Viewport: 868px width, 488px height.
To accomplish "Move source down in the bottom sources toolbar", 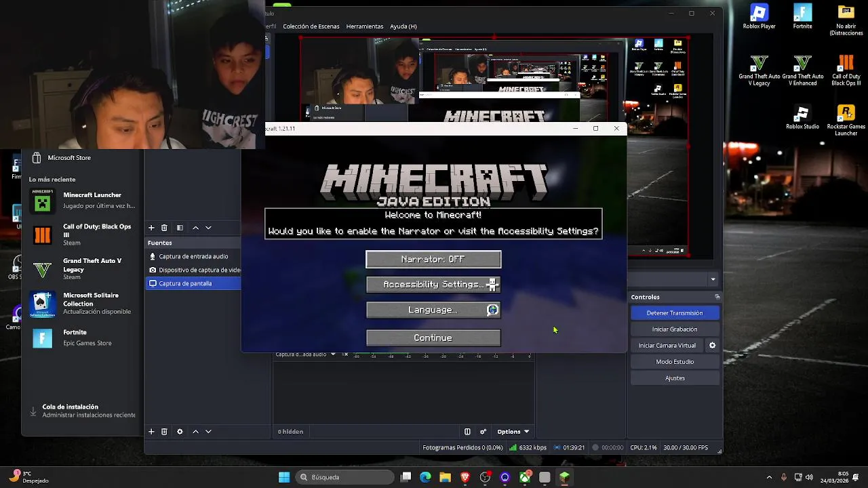I will [x=208, y=432].
